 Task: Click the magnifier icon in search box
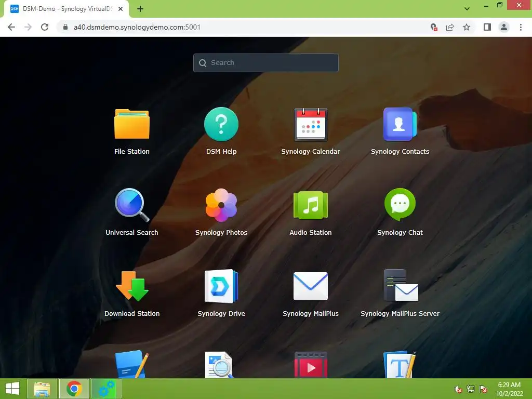point(203,63)
